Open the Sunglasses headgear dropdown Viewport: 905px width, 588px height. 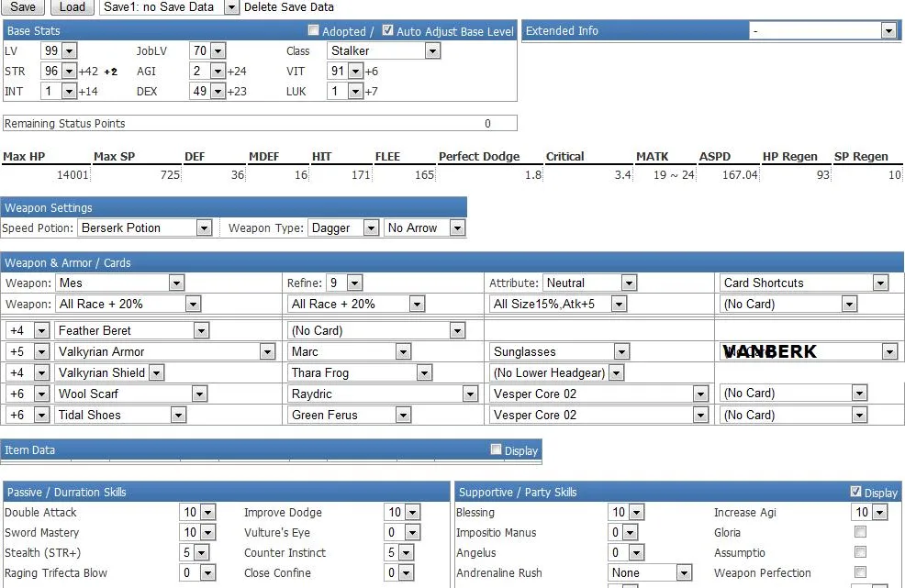(560, 351)
